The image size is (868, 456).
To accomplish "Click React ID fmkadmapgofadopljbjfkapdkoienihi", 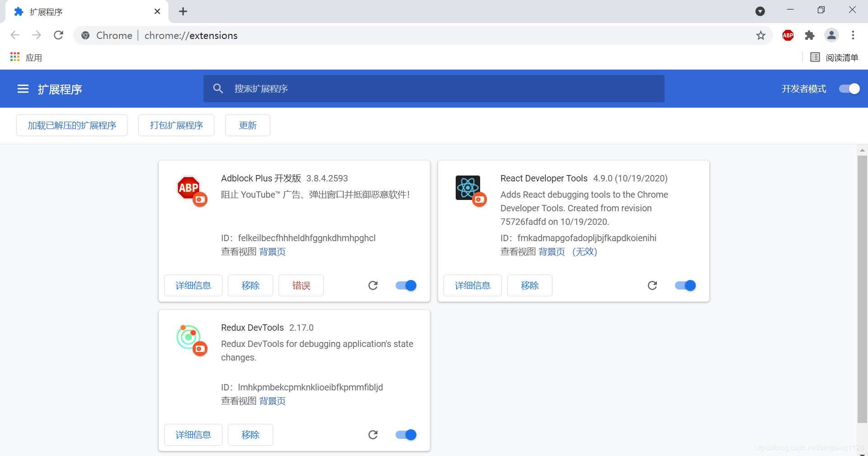I will (587, 238).
